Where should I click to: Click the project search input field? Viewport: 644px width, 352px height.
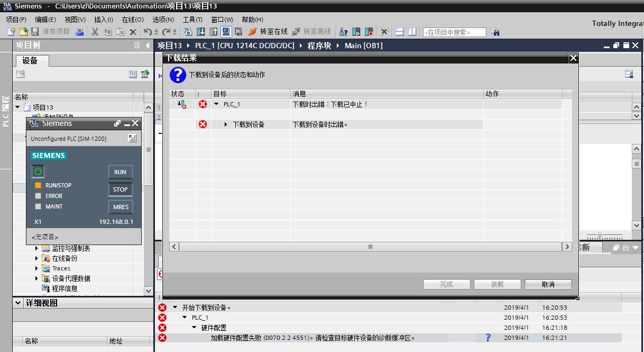coord(454,32)
